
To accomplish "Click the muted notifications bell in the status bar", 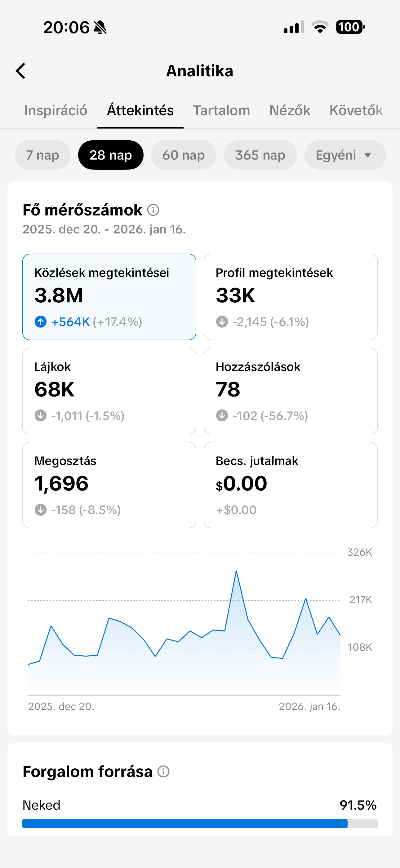I will (100, 28).
